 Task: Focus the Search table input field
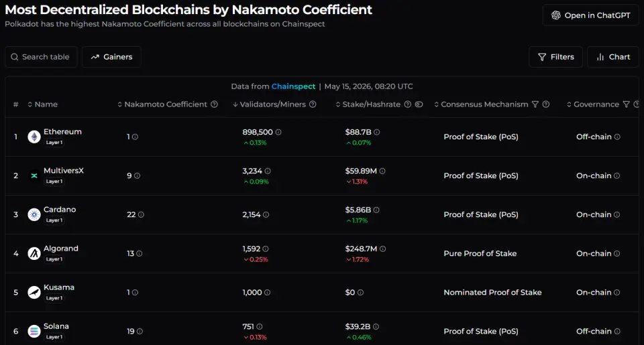(41, 57)
